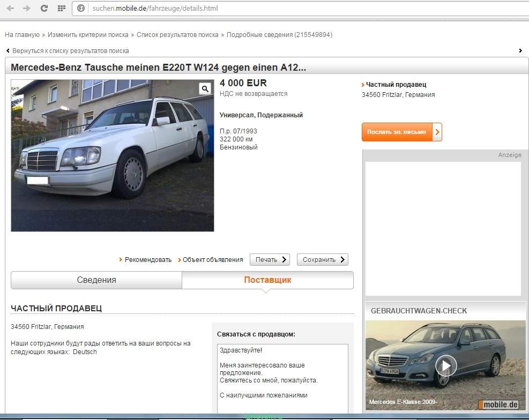
Task: Click the GEBRAUCHTWAGEN-CHECK heading
Action: [419, 311]
